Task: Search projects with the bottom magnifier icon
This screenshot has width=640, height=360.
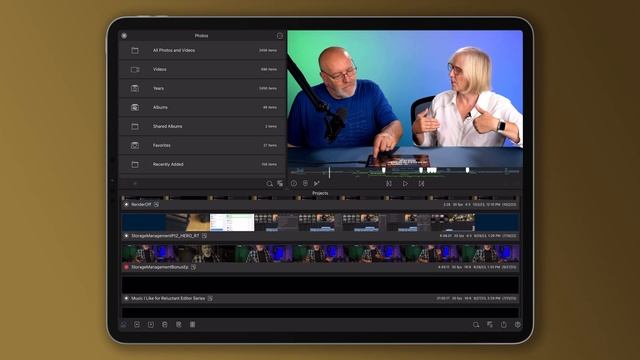Action: [x=476, y=325]
